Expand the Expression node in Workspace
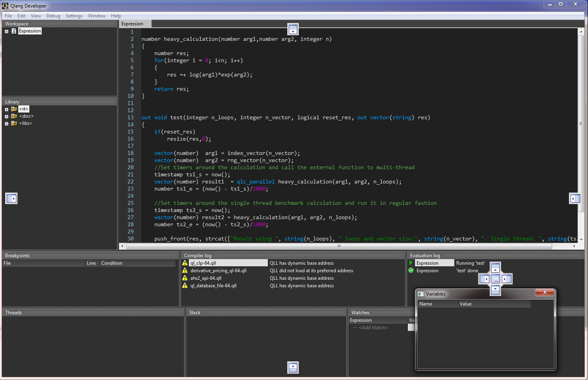Image resolution: width=588 pixels, height=380 pixels. point(6,31)
